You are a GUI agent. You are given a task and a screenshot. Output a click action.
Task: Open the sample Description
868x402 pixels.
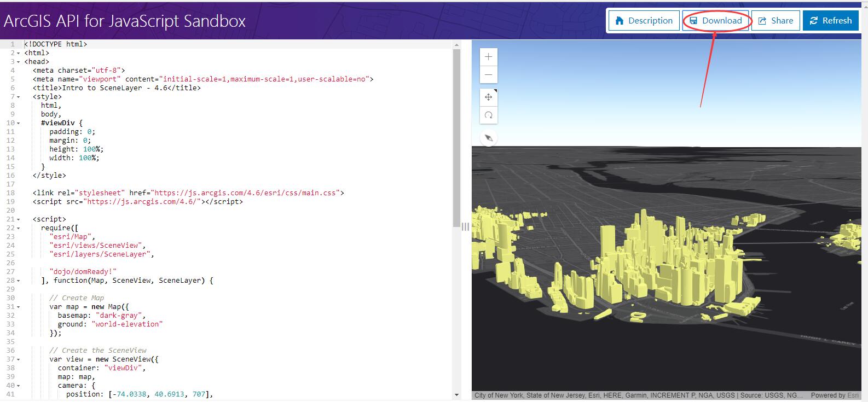point(644,21)
